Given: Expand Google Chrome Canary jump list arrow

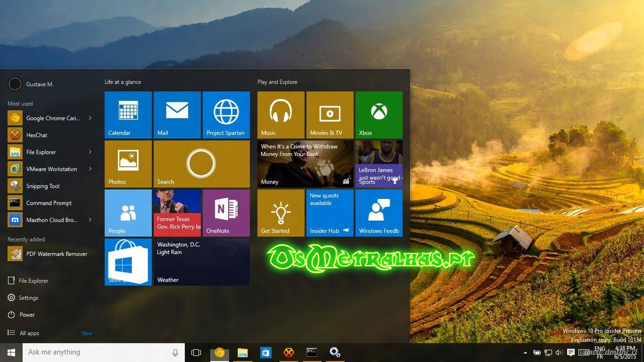Looking at the screenshot, I should coord(90,118).
